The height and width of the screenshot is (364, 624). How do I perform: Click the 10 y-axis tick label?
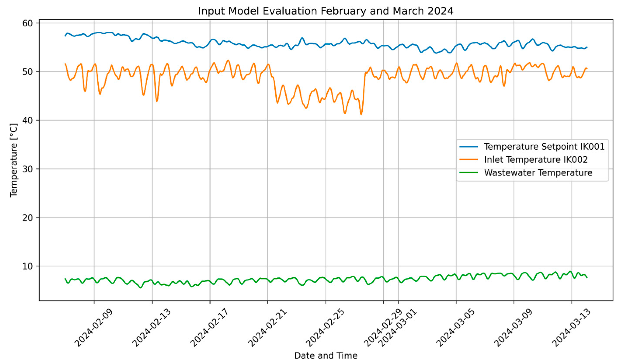[27, 266]
